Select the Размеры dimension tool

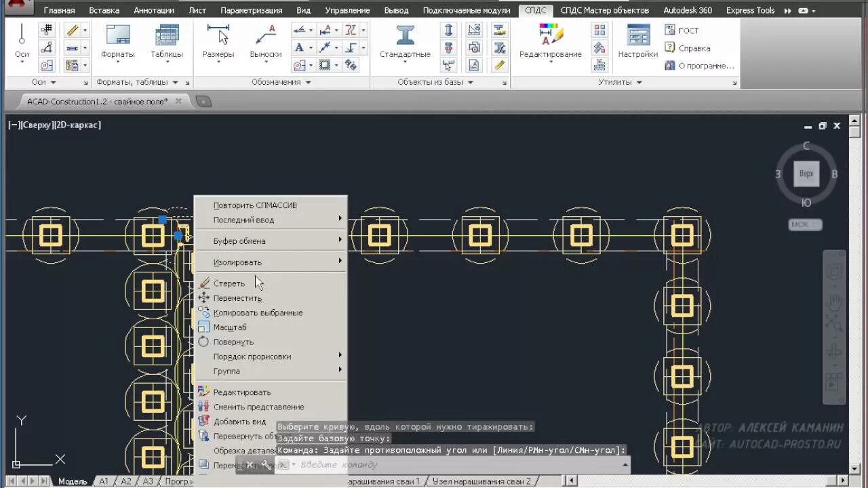[218, 44]
